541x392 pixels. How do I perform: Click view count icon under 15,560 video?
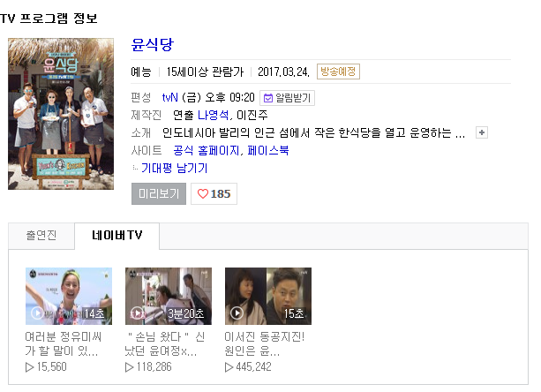(30, 367)
